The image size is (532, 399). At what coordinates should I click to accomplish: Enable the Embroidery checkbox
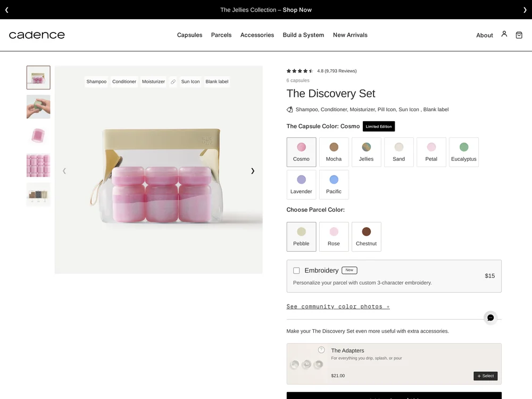(x=296, y=270)
